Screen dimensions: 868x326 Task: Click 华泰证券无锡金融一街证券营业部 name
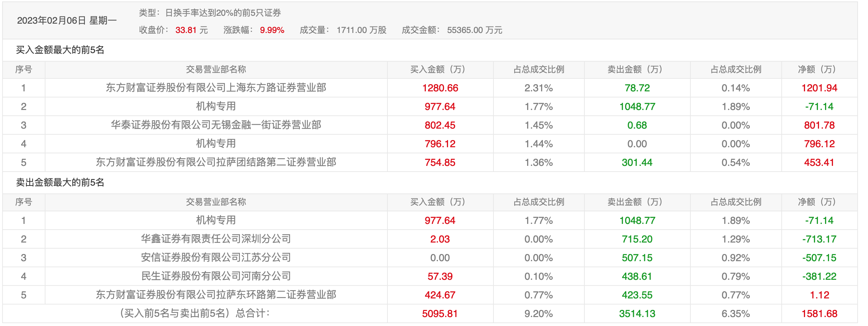[216, 125]
